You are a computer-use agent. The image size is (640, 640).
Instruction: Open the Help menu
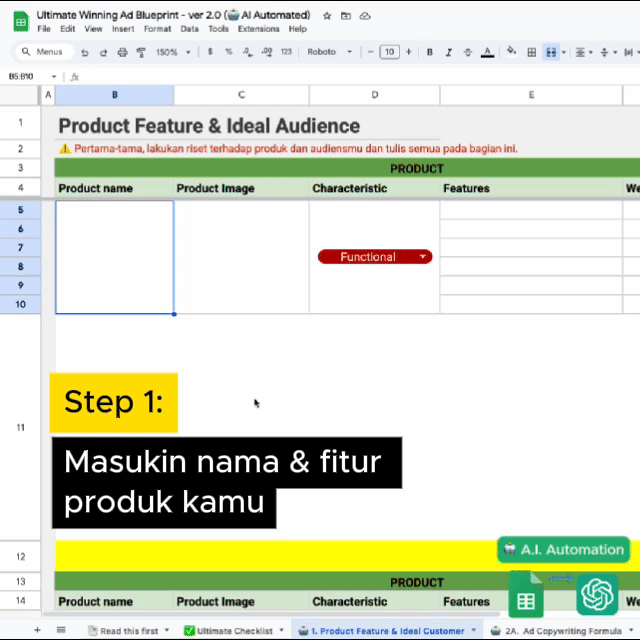(x=298, y=29)
